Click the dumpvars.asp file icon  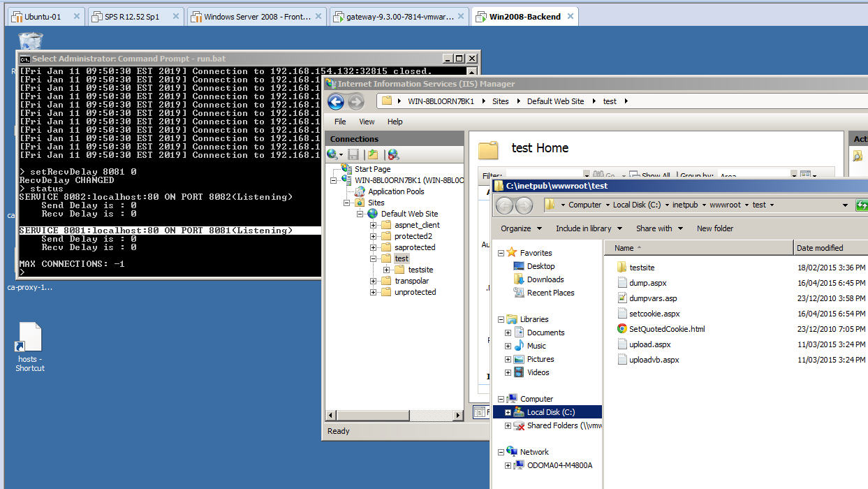coord(623,298)
